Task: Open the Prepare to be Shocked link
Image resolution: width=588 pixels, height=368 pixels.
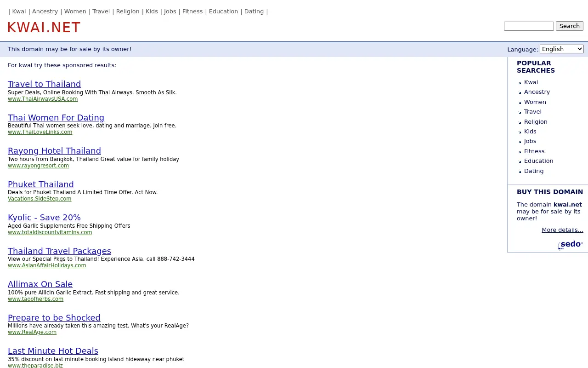Action: [x=54, y=318]
